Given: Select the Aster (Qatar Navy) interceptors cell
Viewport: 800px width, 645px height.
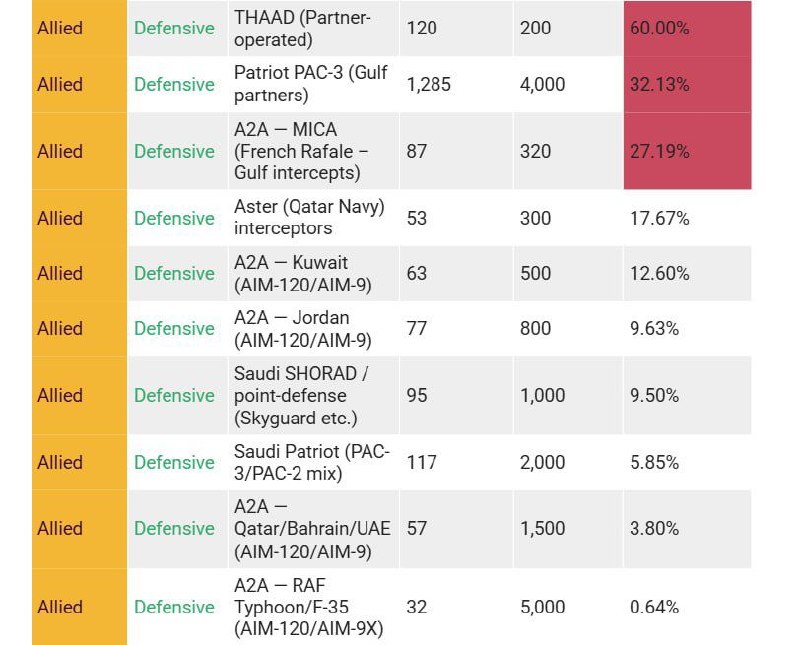Looking at the screenshot, I should (310, 218).
